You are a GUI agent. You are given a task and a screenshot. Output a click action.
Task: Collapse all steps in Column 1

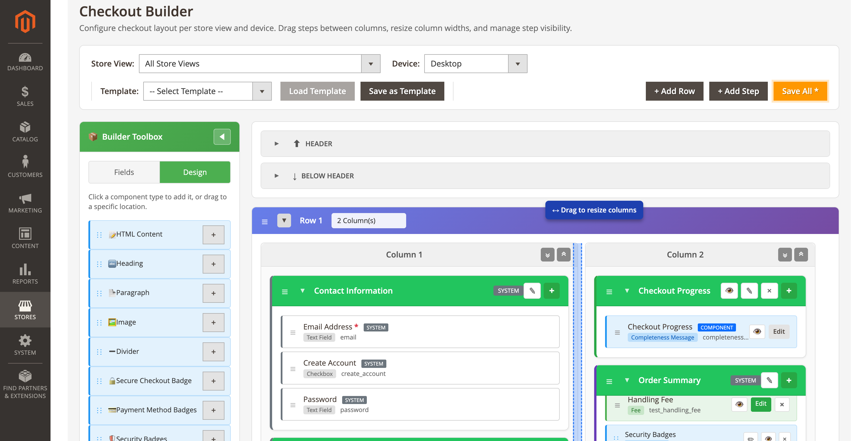click(563, 255)
